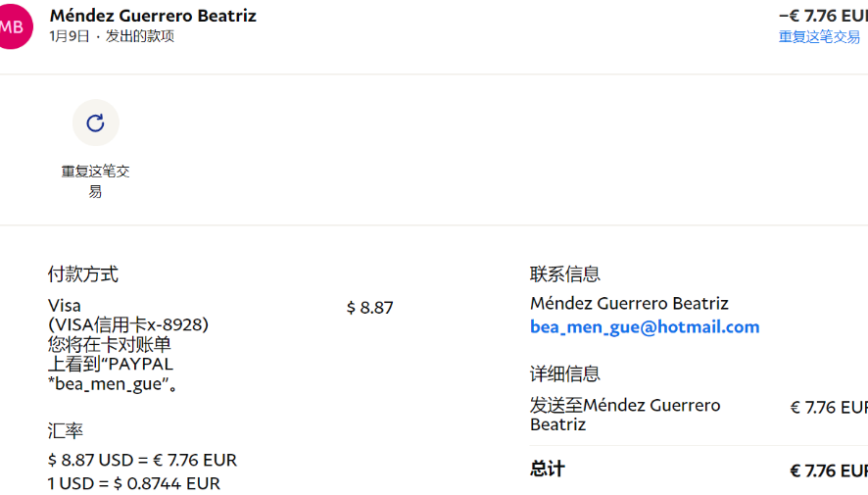Image resolution: width=868 pixels, height=495 pixels.
Task: Click the pink MB avatar
Action: (x=14, y=26)
